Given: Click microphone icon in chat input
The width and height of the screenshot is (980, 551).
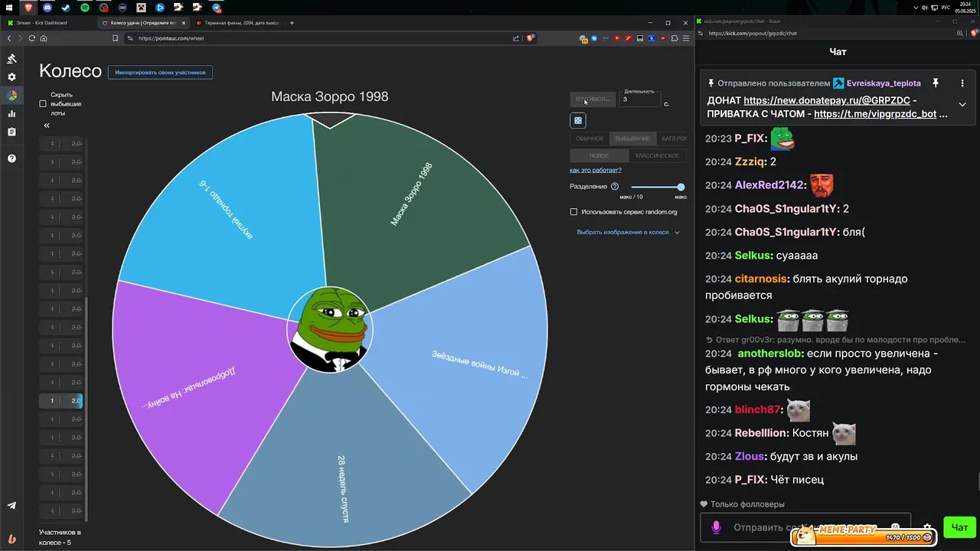Looking at the screenshot, I should click(x=716, y=527).
